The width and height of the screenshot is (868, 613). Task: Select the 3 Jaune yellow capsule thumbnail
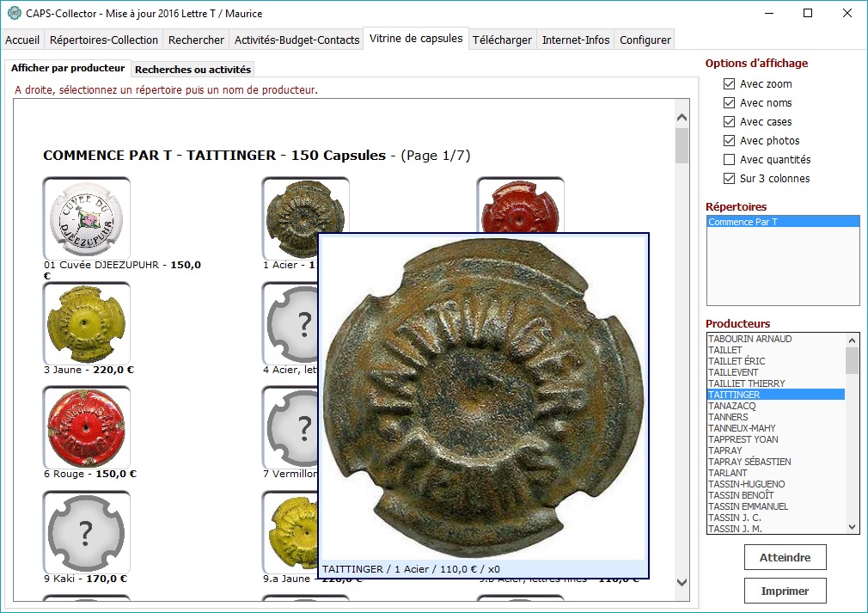pyautogui.click(x=86, y=323)
